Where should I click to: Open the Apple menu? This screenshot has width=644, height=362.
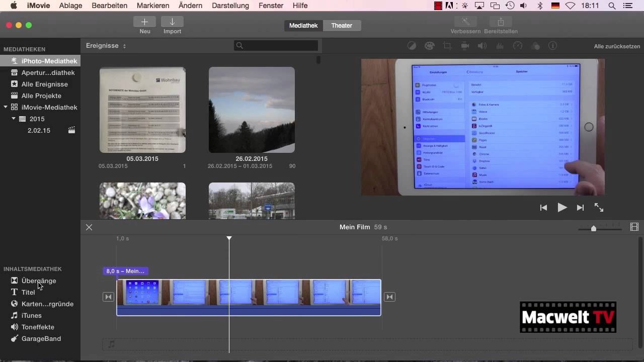[x=14, y=6]
